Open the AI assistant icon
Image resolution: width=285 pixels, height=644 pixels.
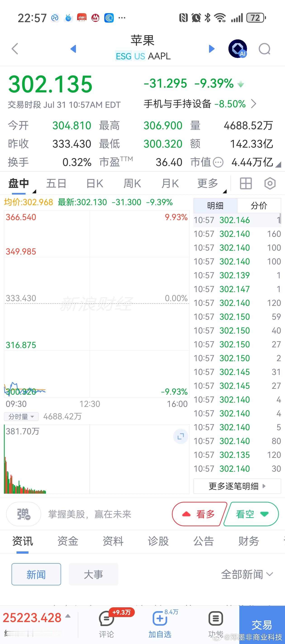(238, 48)
